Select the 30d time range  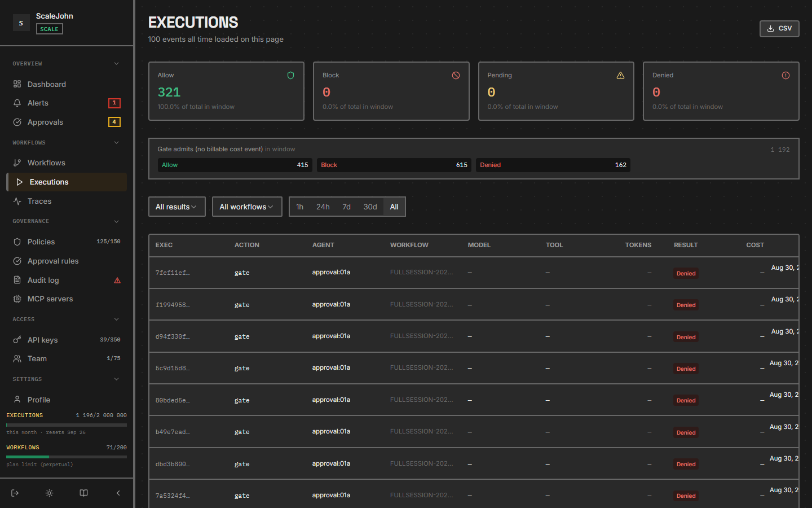[370, 207]
